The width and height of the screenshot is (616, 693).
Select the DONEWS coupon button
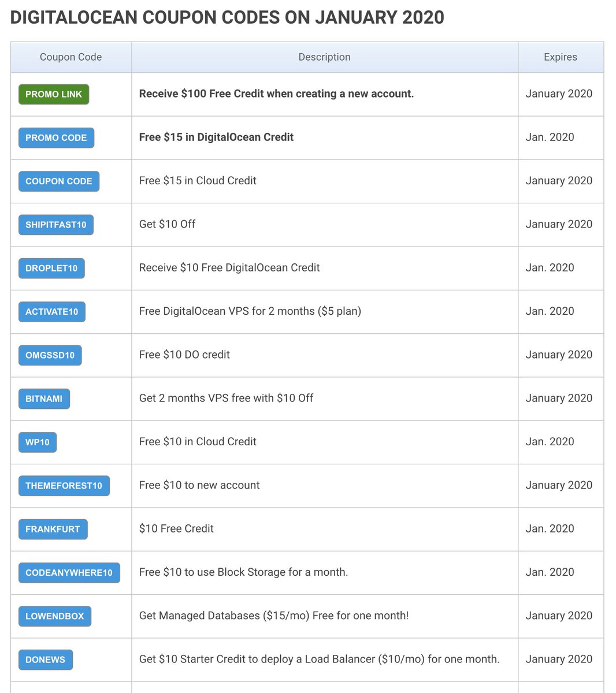tap(46, 660)
